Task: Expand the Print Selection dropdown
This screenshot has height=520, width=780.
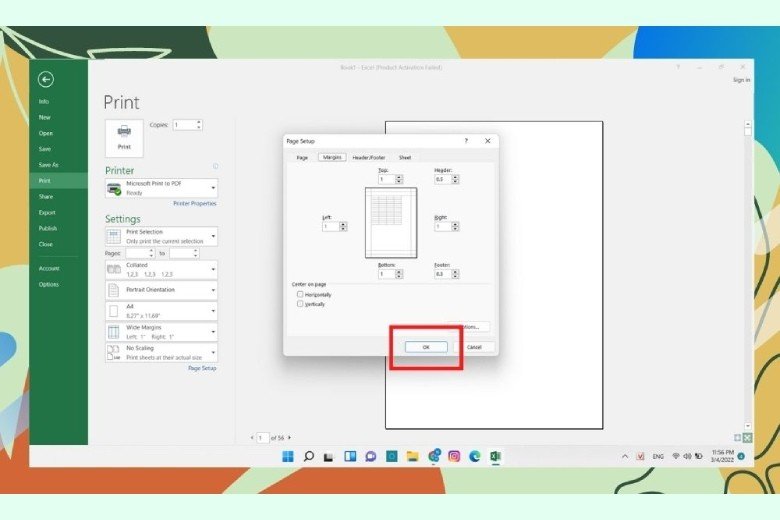Action: 162,236
